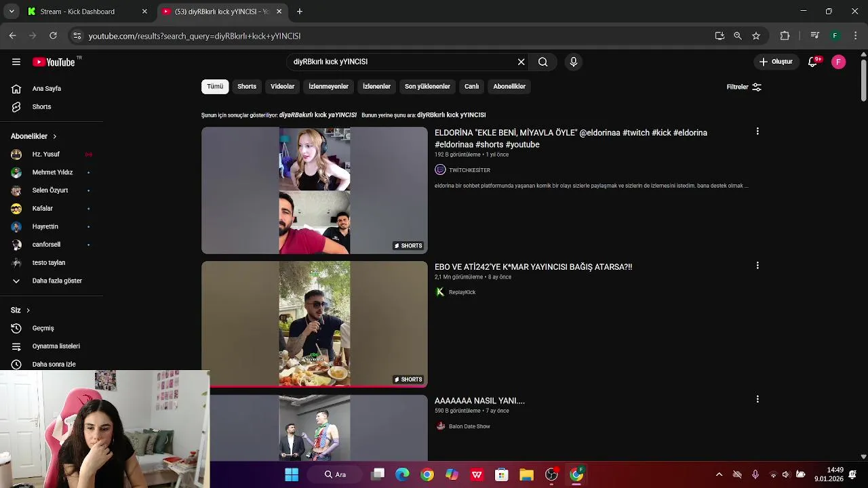Open options menu for ELDORİNA video
Image resolution: width=868 pixels, height=488 pixels.
(x=757, y=131)
